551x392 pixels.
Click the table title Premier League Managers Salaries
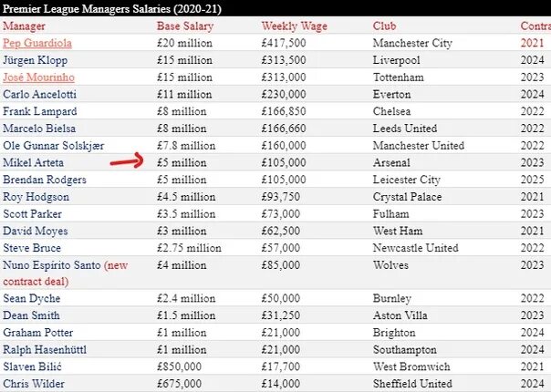point(111,9)
